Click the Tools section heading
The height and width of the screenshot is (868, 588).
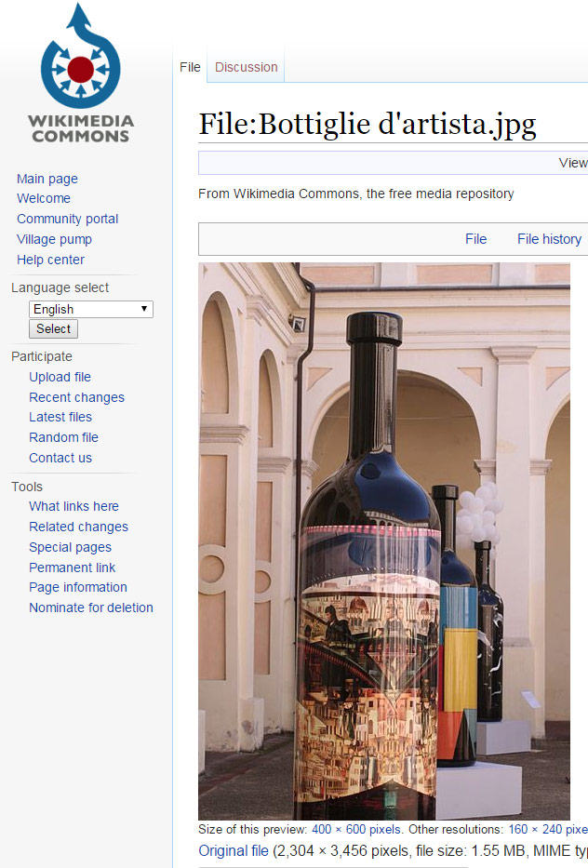[x=27, y=487]
